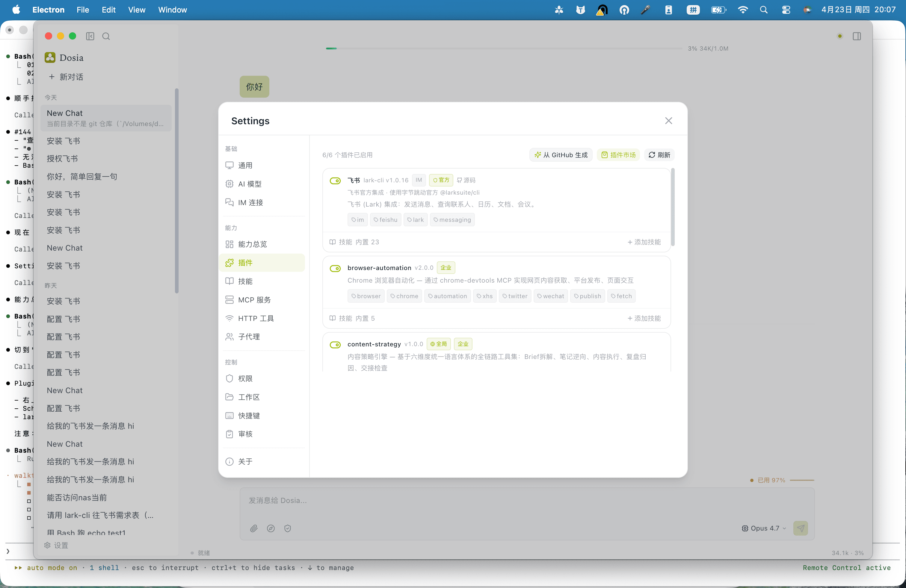The height and width of the screenshot is (588, 906).
Task: Open the Opus 4.7 model dropdown
Action: [x=764, y=528]
